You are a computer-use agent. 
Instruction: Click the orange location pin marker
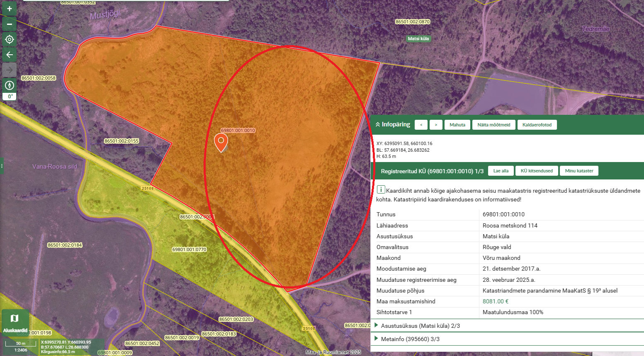tap(221, 142)
